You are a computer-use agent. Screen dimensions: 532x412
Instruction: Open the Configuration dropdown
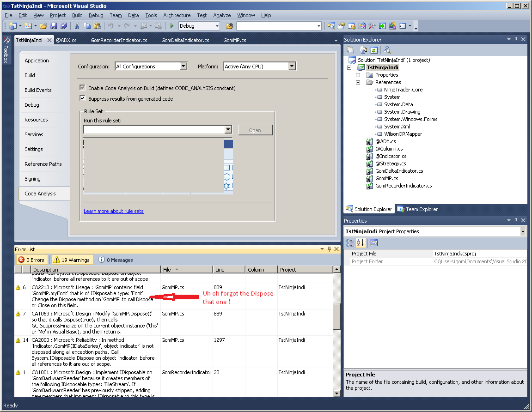[x=183, y=66]
